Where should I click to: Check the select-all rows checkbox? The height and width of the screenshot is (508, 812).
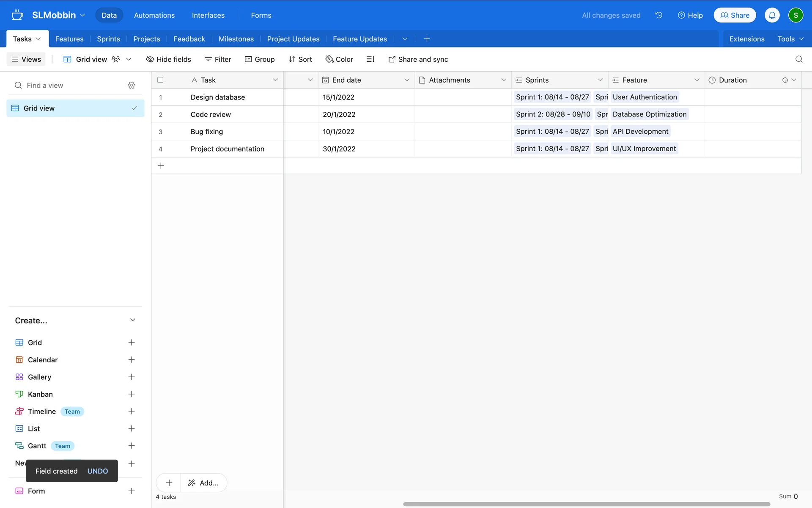tap(160, 80)
